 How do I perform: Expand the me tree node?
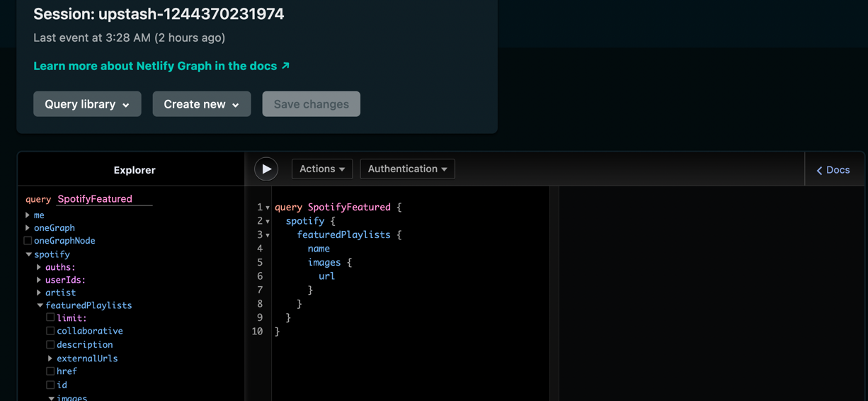point(28,215)
